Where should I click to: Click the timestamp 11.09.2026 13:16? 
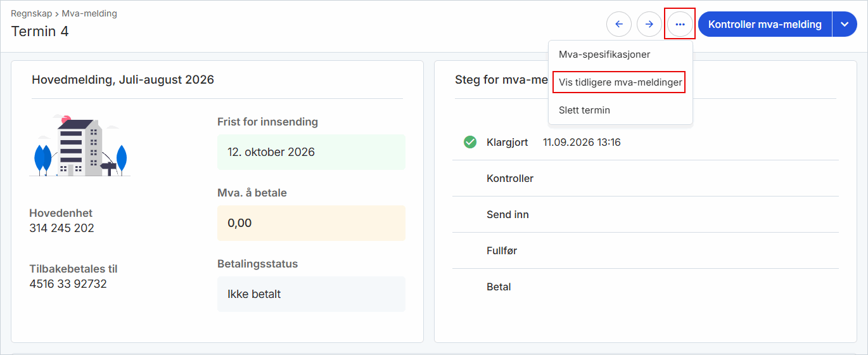582,142
